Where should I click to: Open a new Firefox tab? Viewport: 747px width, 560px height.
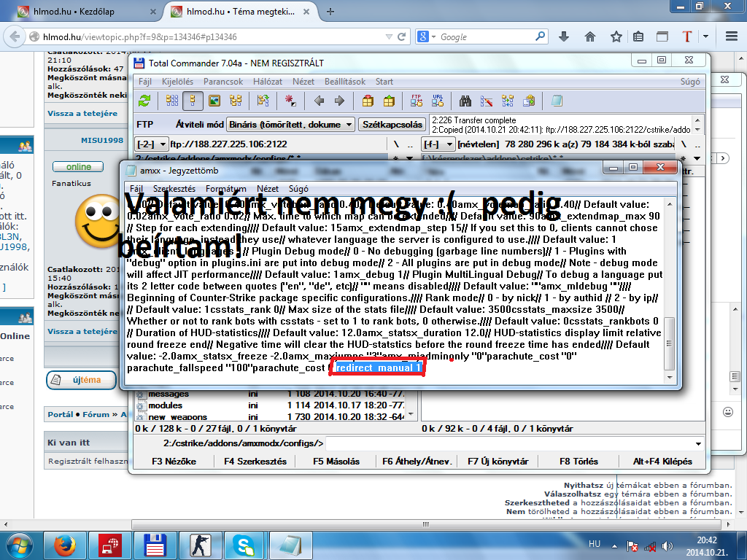[330, 12]
